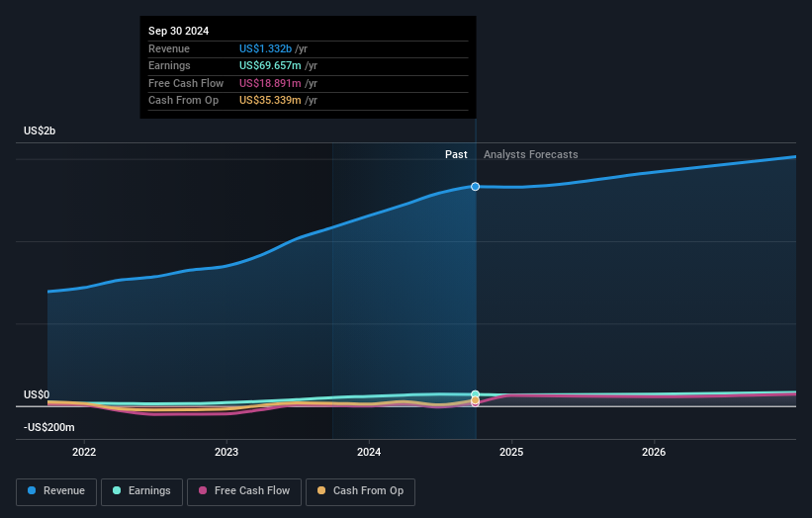The image size is (812, 518).
Task: Click the US$69.657m earnings value
Action: (270, 65)
